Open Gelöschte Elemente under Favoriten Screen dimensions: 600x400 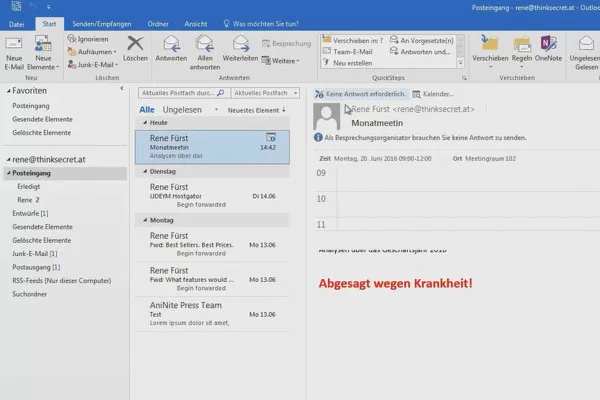(42, 132)
